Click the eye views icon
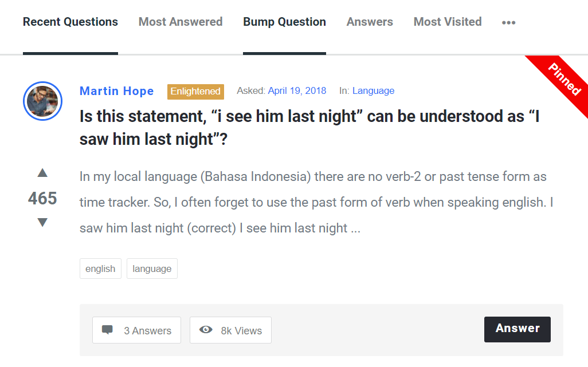The height and width of the screenshot is (367, 588). pos(206,330)
